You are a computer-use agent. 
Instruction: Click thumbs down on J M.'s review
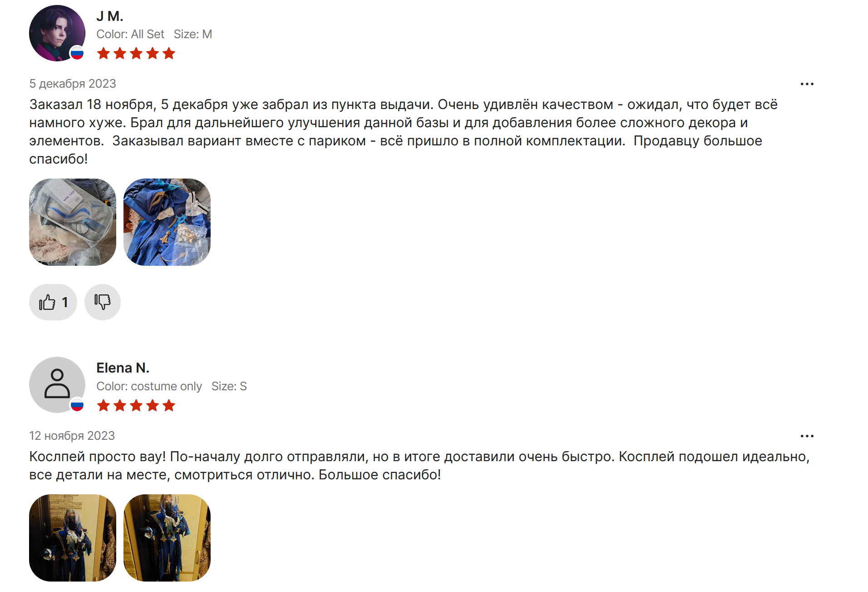pyautogui.click(x=103, y=302)
